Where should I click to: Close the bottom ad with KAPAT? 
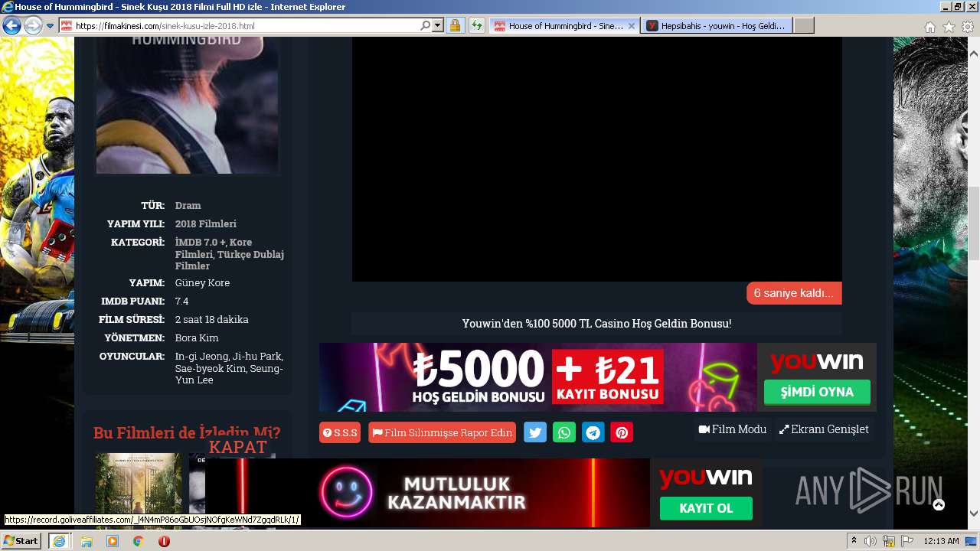click(238, 447)
